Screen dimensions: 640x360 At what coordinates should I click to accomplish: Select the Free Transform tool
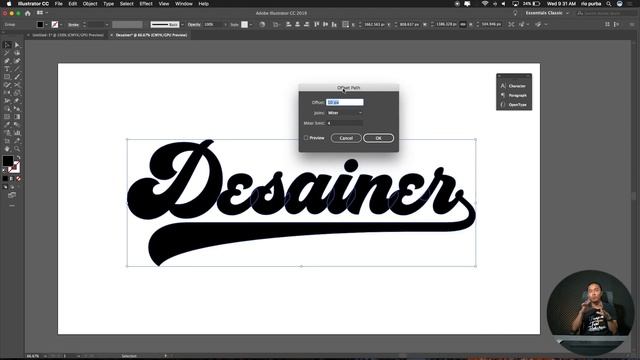pyautogui.click(x=17, y=101)
